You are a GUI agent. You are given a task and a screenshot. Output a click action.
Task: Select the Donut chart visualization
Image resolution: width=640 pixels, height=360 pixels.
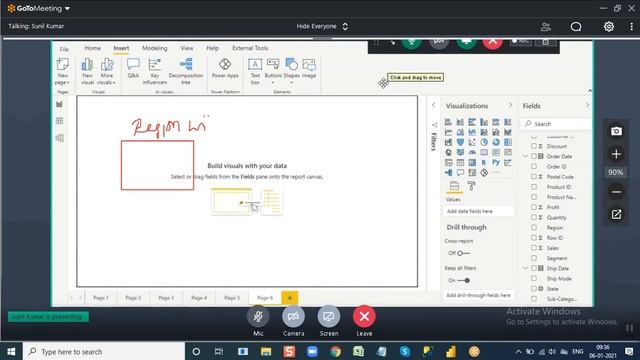496,142
